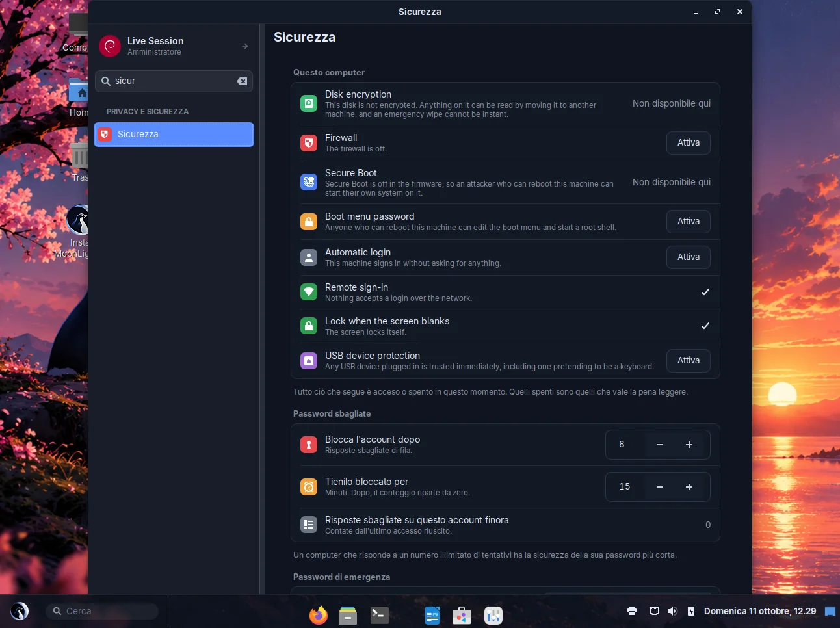
Task: Click the blue Secure Boot chip icon
Action: (309, 182)
